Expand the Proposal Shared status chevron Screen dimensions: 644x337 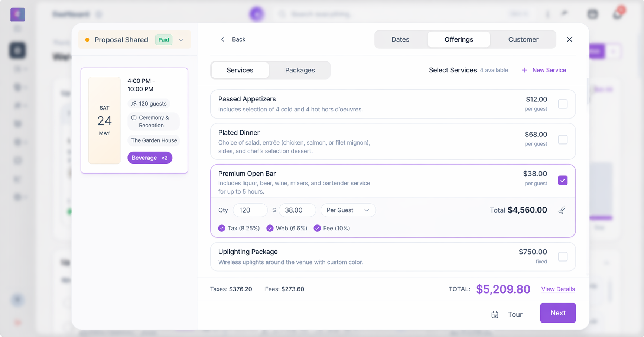[181, 40]
